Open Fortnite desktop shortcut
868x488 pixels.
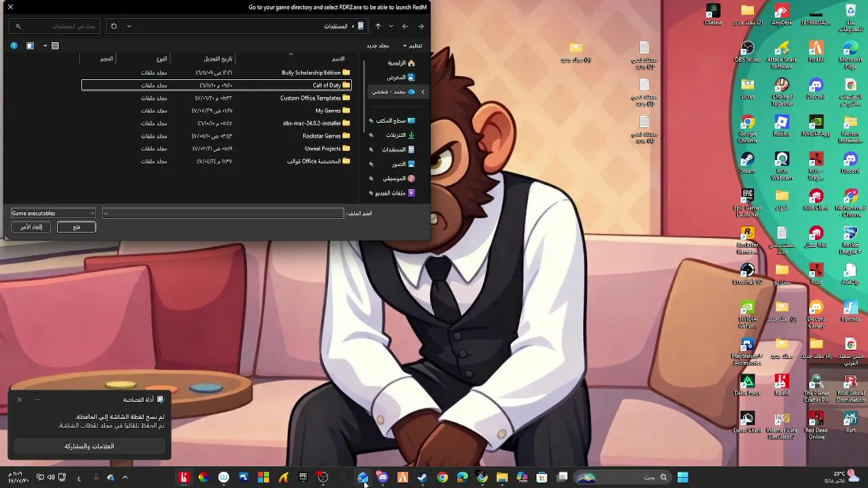[x=850, y=311]
